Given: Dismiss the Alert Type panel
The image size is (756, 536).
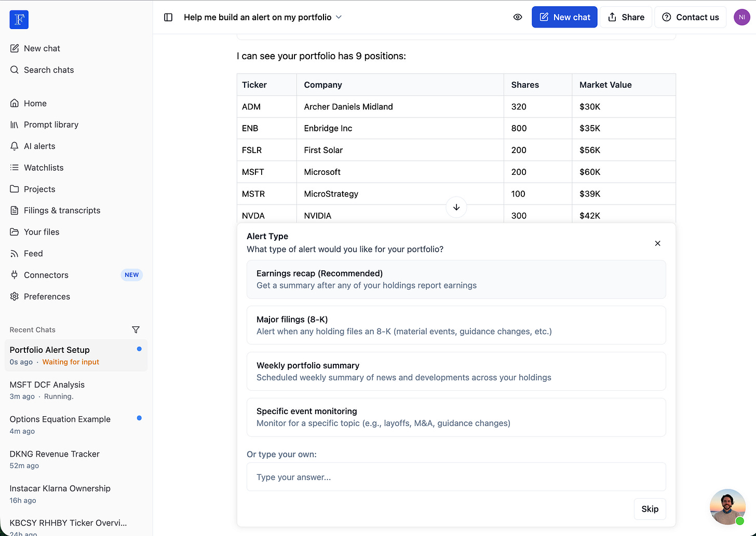Looking at the screenshot, I should 657,243.
